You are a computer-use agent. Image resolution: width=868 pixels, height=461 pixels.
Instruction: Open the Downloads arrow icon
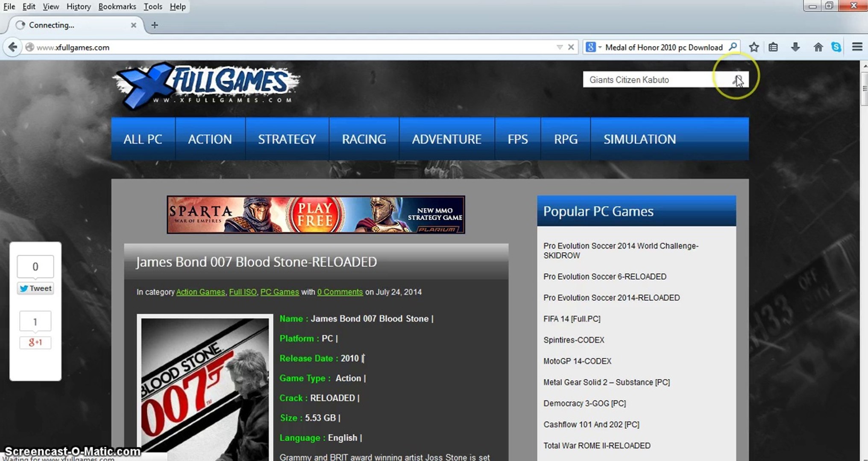(795, 47)
